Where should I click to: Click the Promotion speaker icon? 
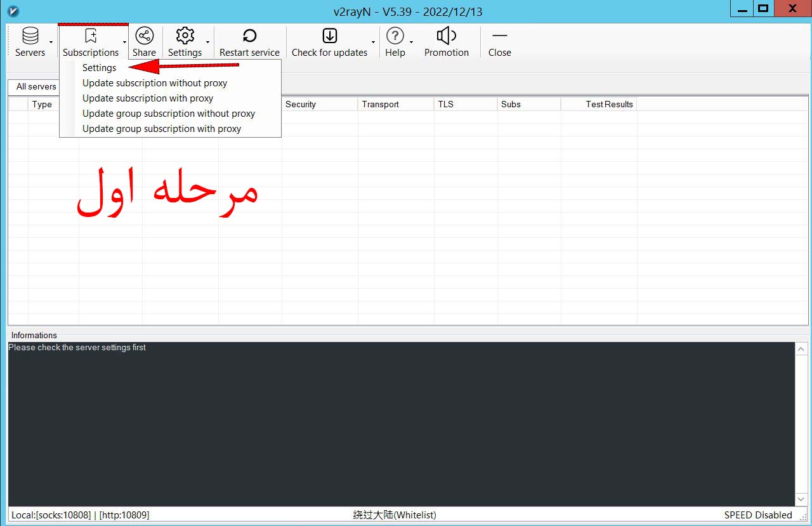pos(447,36)
